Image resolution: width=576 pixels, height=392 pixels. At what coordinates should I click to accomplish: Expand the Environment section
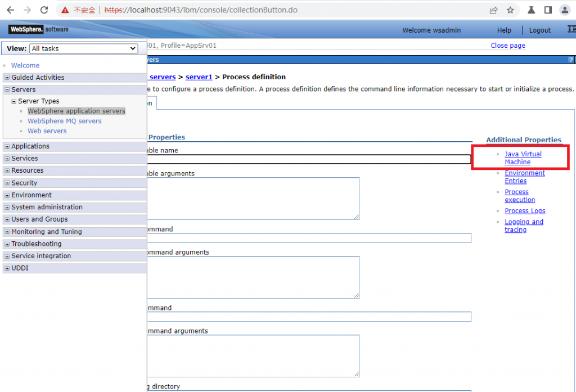point(7,195)
